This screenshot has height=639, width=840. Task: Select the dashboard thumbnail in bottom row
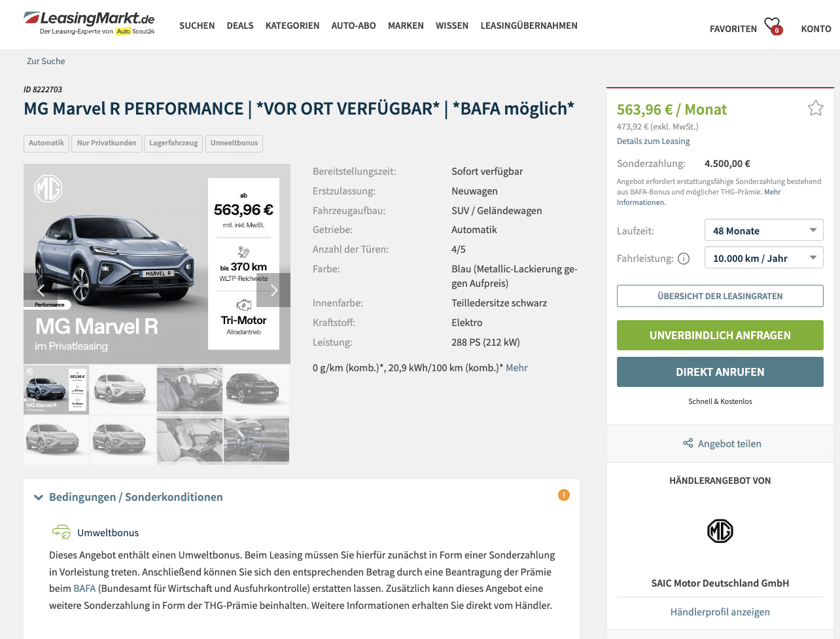pos(256,440)
